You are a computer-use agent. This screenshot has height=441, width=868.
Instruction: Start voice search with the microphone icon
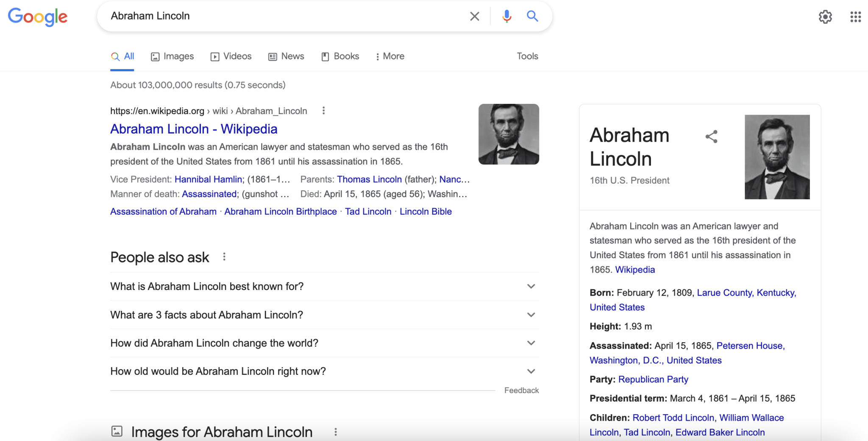click(x=506, y=17)
